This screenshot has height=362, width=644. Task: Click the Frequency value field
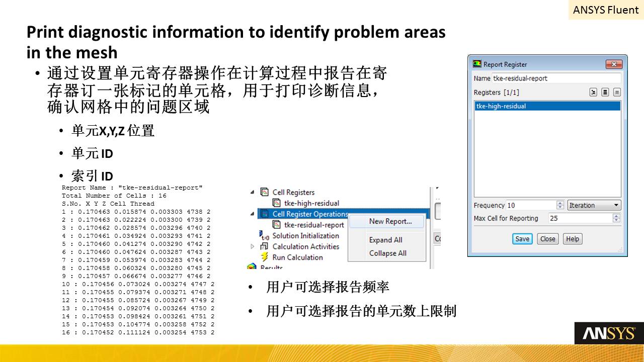tap(532, 205)
